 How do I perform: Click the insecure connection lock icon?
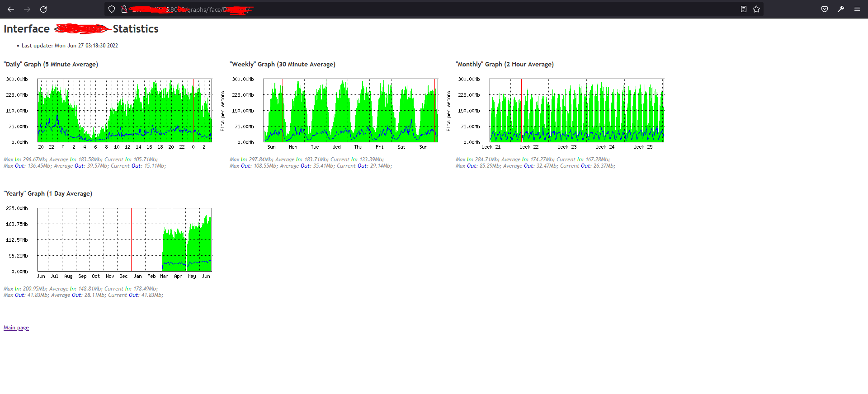124,9
